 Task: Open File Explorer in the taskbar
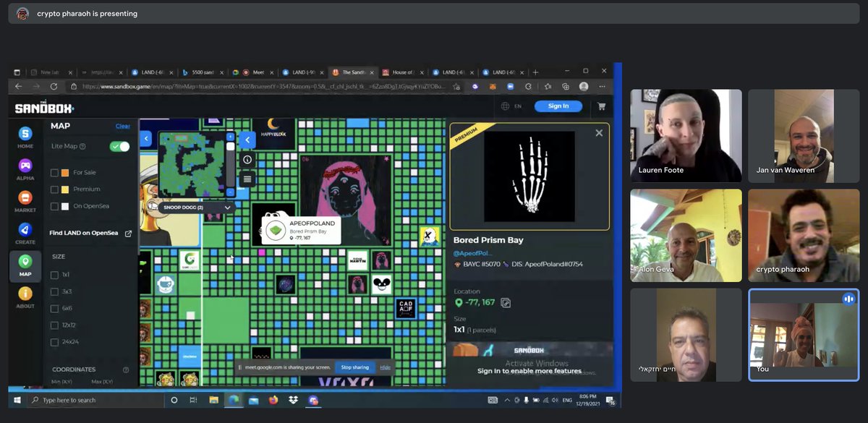(x=213, y=400)
